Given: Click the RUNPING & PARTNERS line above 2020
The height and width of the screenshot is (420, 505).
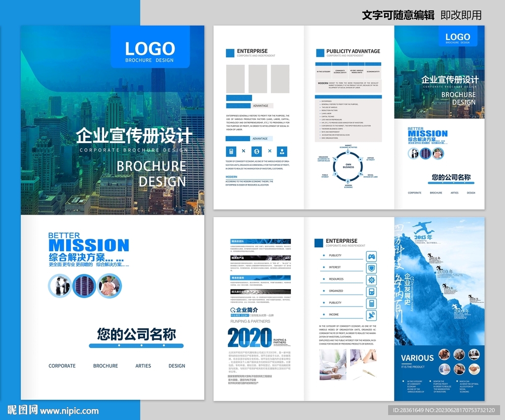Looking at the screenshot, I should click(250, 321).
